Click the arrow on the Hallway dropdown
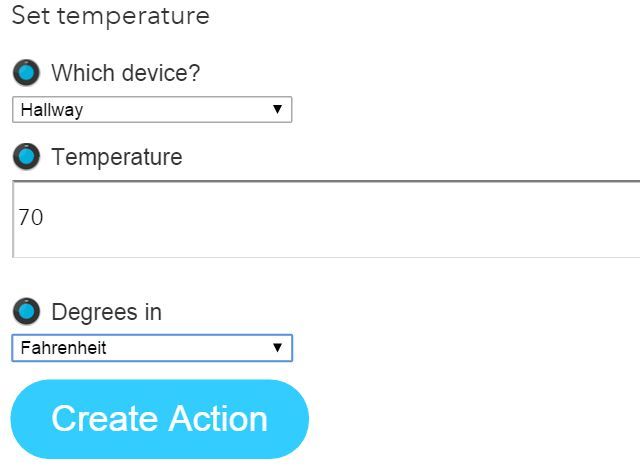Image resolution: width=640 pixels, height=468 pixels. 277,110
